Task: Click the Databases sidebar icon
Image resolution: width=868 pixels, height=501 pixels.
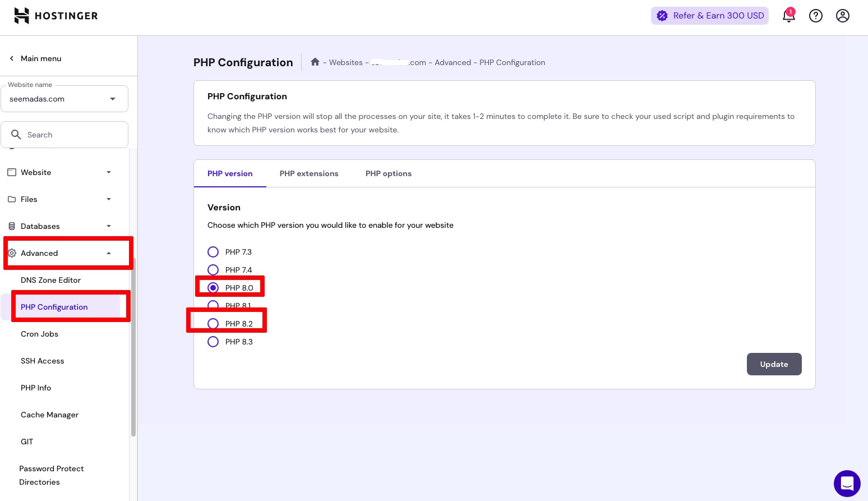Action: (12, 226)
